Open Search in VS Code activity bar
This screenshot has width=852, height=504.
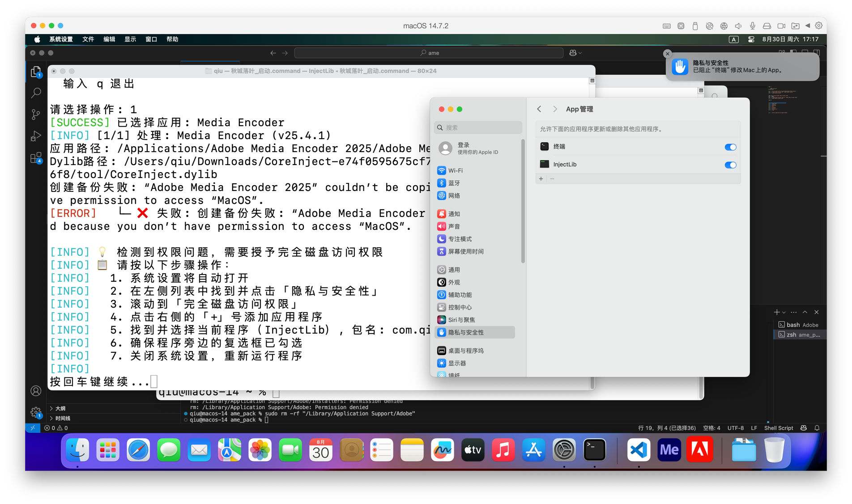(x=36, y=93)
